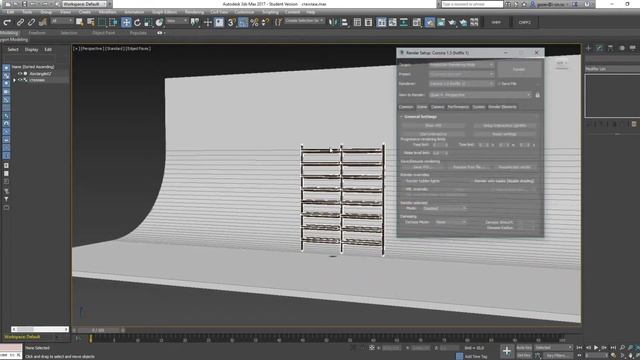Click the time slider frame indicator
This screenshot has width=640, height=360.
pyautogui.click(x=99, y=330)
